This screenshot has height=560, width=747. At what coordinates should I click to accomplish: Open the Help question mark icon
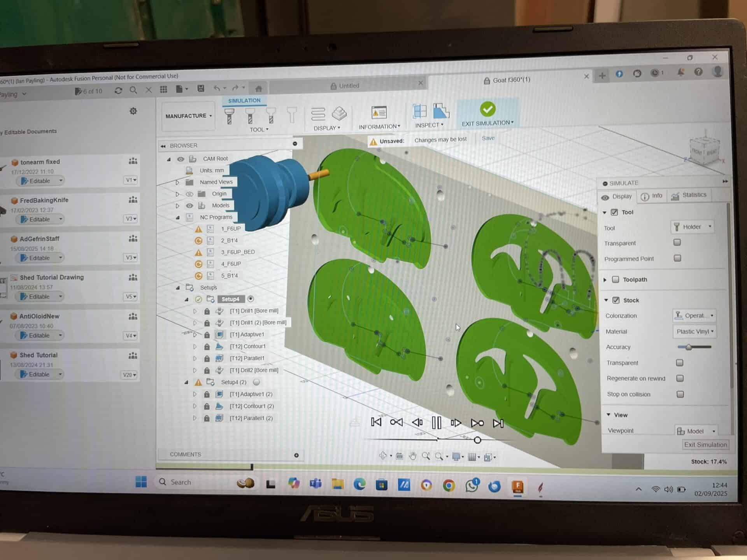(698, 72)
